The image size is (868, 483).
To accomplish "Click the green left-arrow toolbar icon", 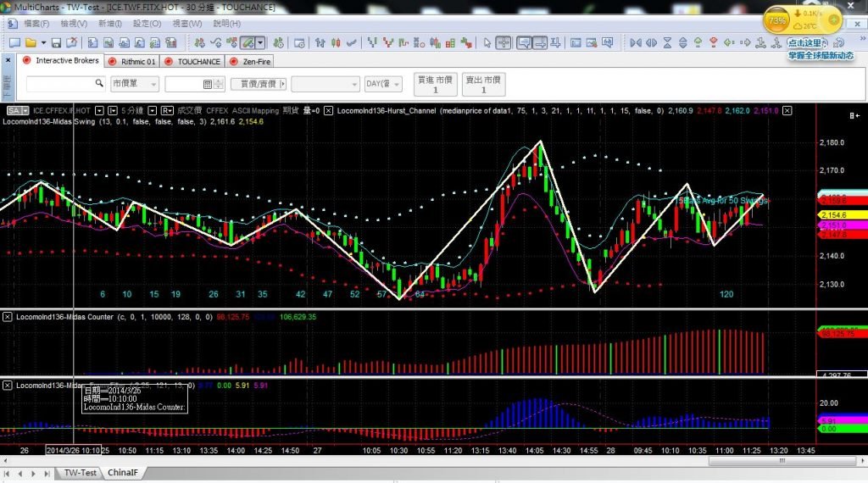I will pyautogui.click(x=729, y=42).
